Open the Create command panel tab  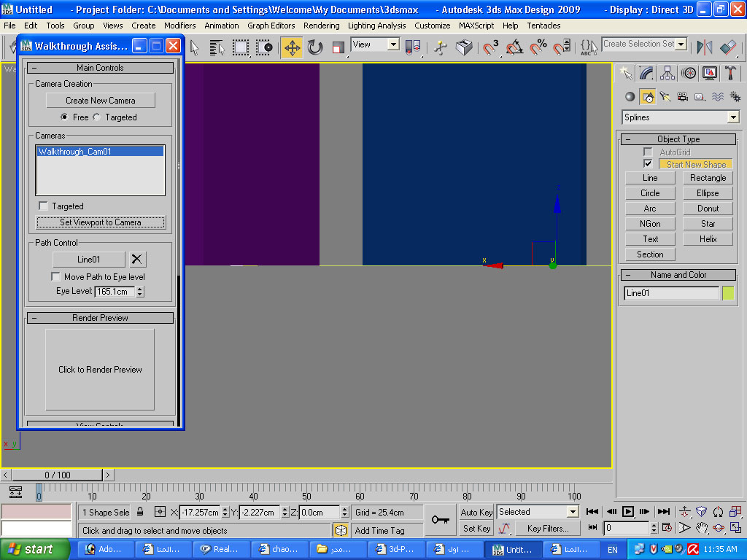(625, 73)
